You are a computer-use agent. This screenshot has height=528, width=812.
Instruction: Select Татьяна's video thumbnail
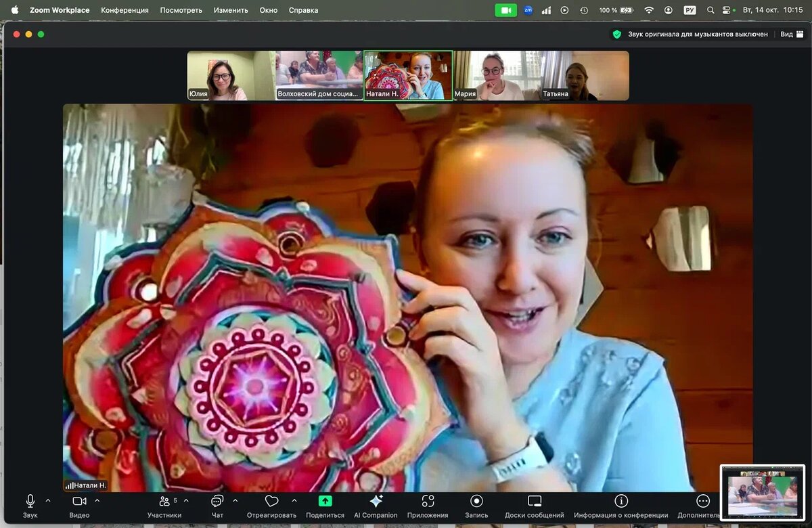(585, 76)
